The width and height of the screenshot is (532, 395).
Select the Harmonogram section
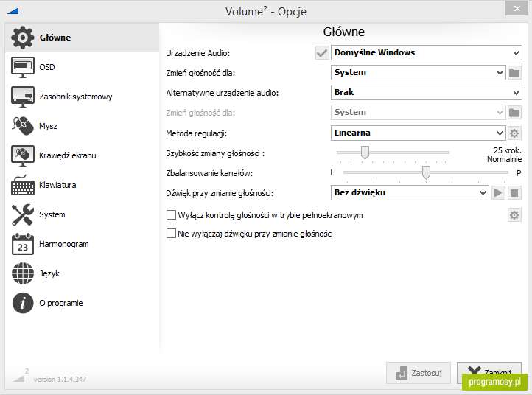click(82, 245)
